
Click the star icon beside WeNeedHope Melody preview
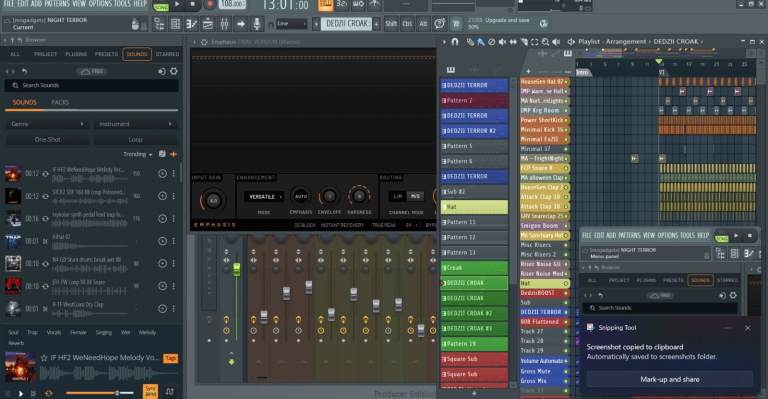point(44,358)
